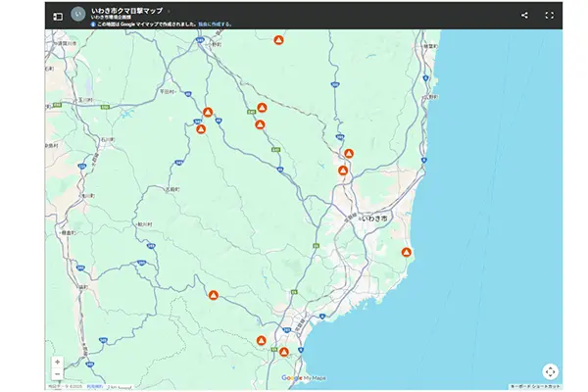Click the Google My Maps logo
The width and height of the screenshot is (588, 392).
tap(302, 377)
